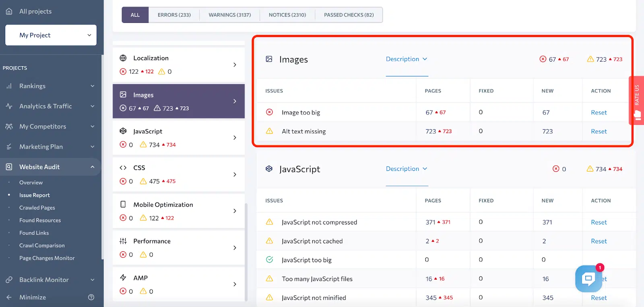This screenshot has width=644, height=307.
Task: Open the chat support bubble icon
Action: coord(588,278)
